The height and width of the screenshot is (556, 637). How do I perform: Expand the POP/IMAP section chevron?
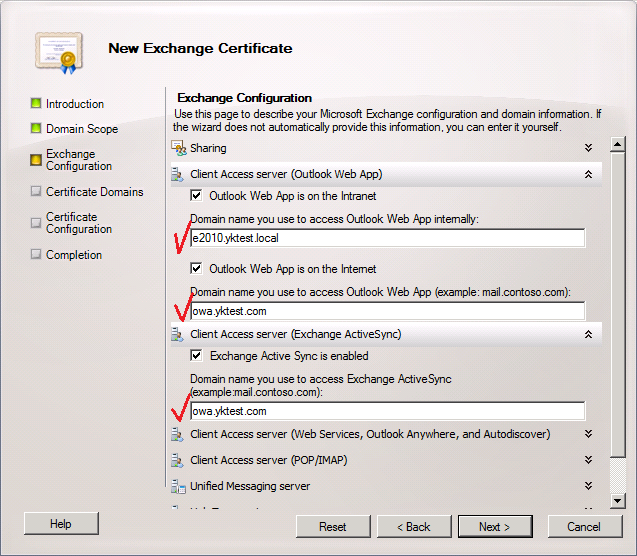589,461
